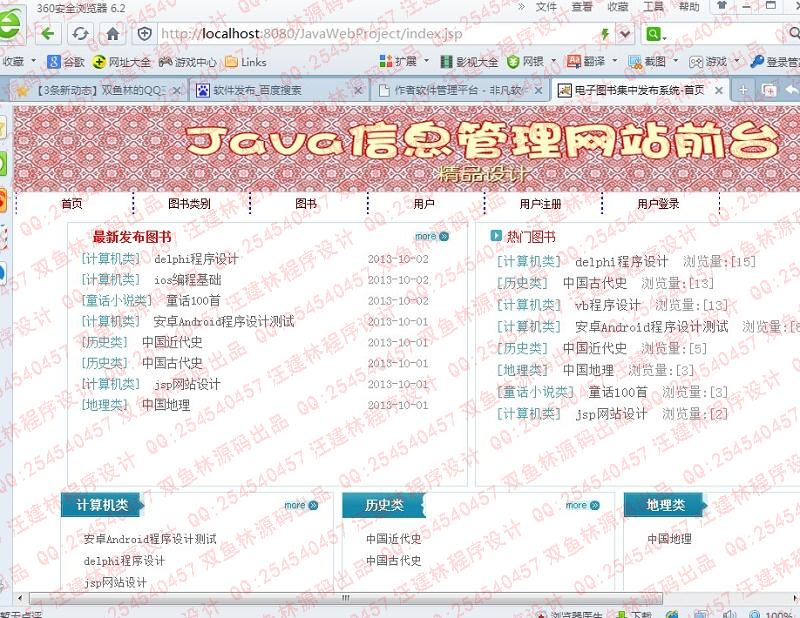Open 用户注册 registration page
The image size is (800, 618).
point(540,204)
